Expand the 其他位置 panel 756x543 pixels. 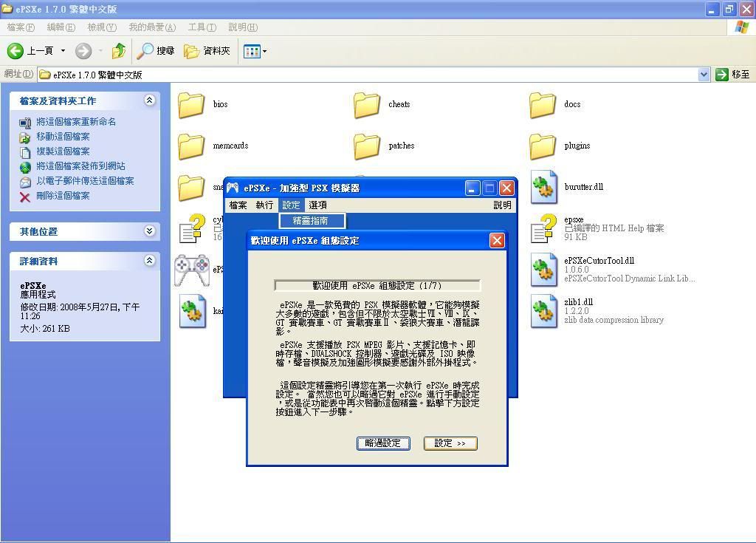click(x=149, y=230)
